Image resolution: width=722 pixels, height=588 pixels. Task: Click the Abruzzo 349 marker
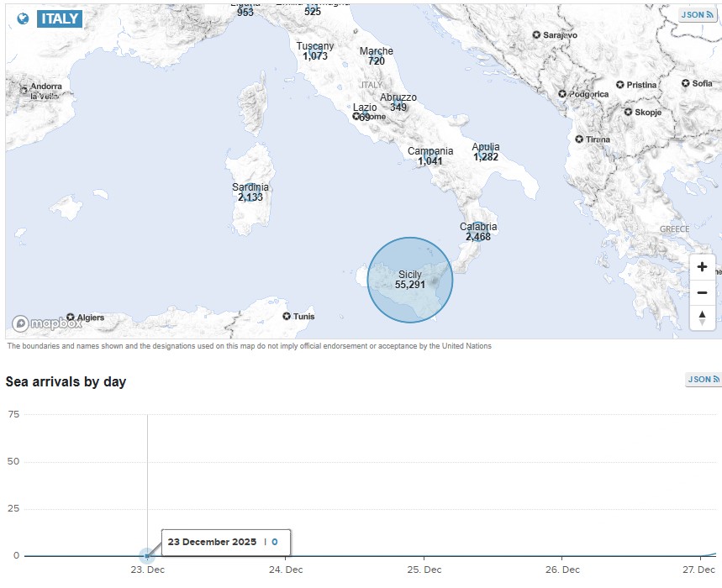tap(398, 102)
